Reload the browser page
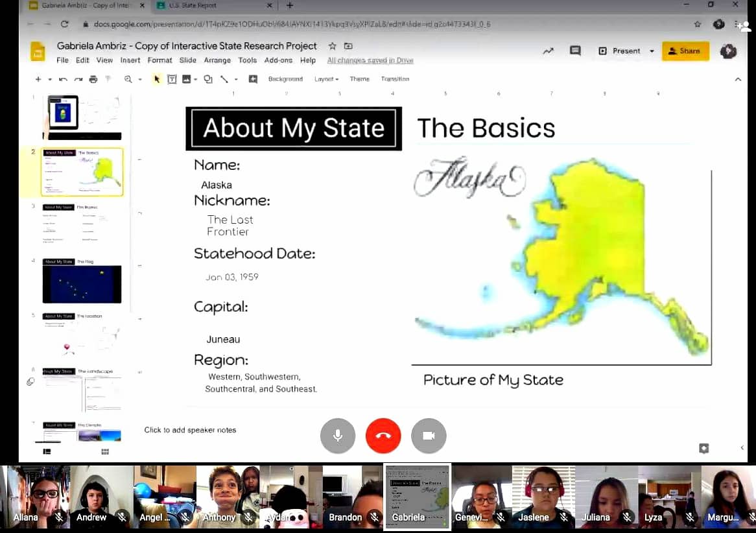 tap(65, 23)
